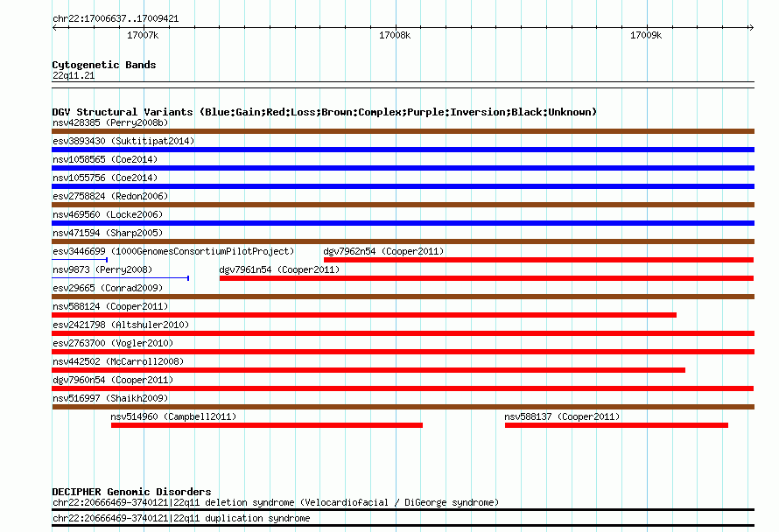Open nsv442502 (McCarroll2008) variant label
779x532 pixels.
pos(118,361)
